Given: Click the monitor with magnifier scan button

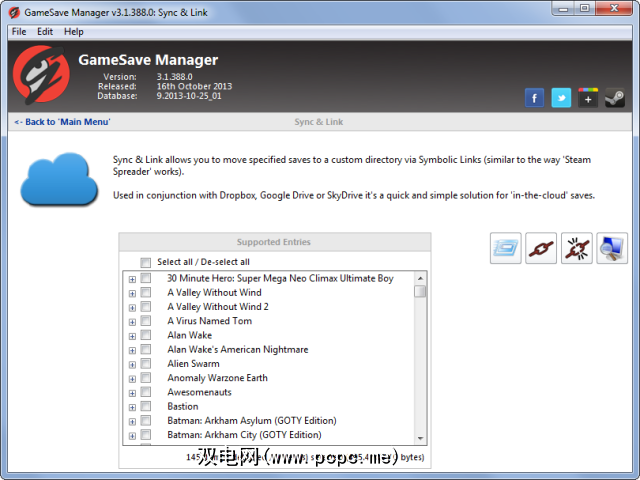Looking at the screenshot, I should (612, 248).
